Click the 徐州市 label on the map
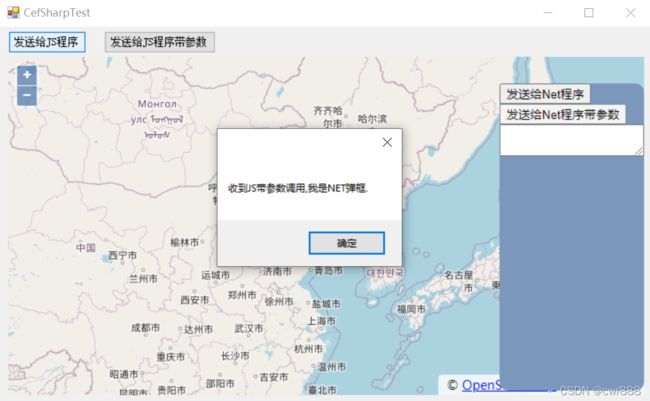Viewport: 650px width, 401px height. (279, 301)
